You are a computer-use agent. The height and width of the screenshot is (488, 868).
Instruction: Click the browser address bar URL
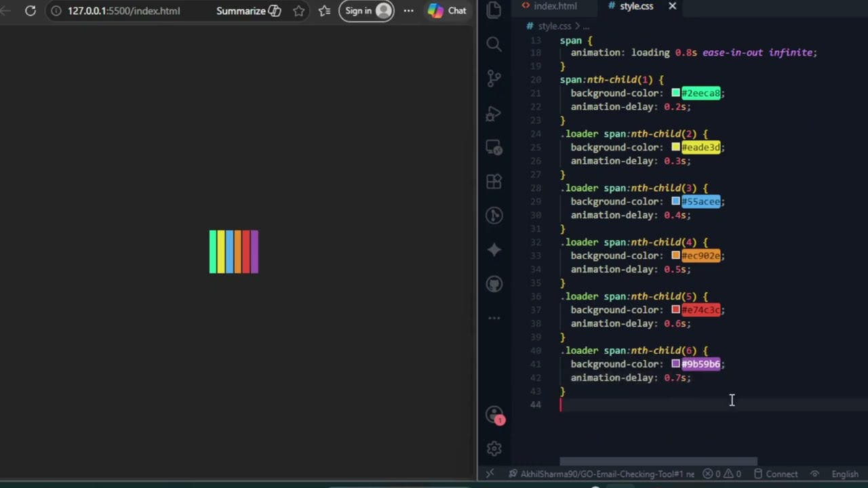pyautogui.click(x=124, y=11)
